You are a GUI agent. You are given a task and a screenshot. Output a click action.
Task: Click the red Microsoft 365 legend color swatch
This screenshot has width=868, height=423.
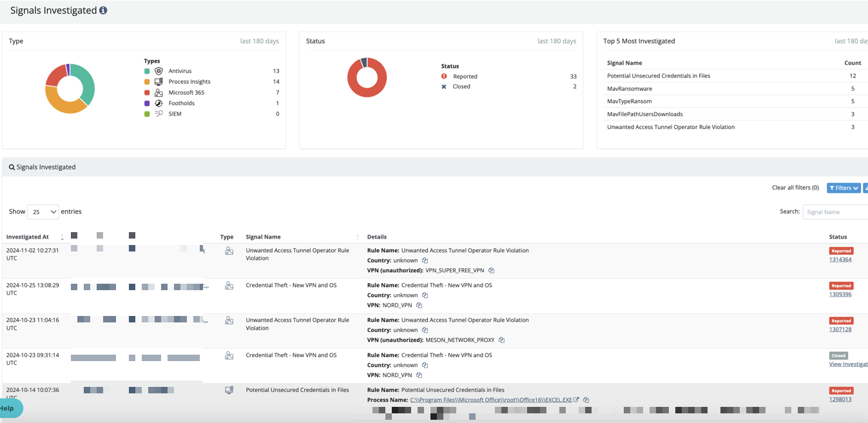tap(147, 93)
